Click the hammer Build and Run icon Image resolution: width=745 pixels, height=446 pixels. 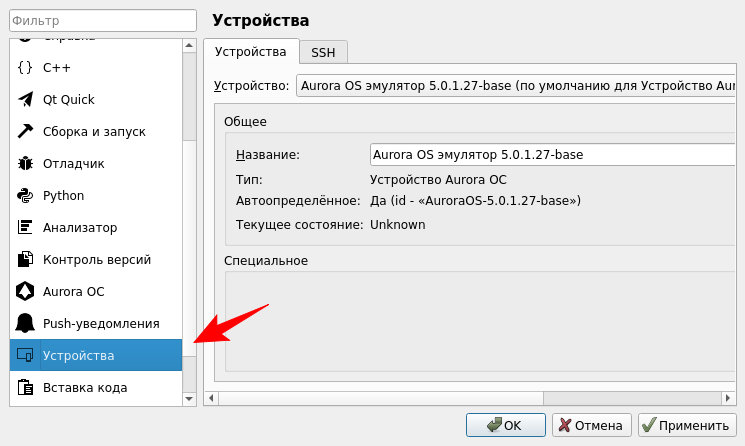click(x=25, y=132)
